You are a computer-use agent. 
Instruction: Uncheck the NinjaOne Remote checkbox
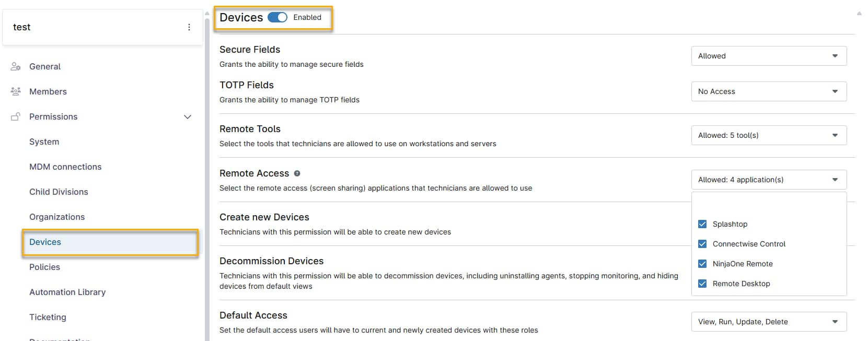pos(702,264)
